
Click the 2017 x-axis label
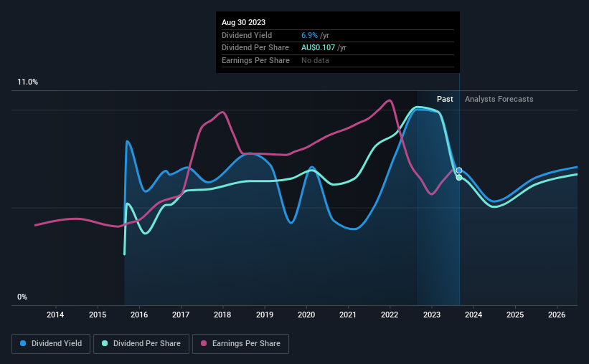(x=181, y=315)
